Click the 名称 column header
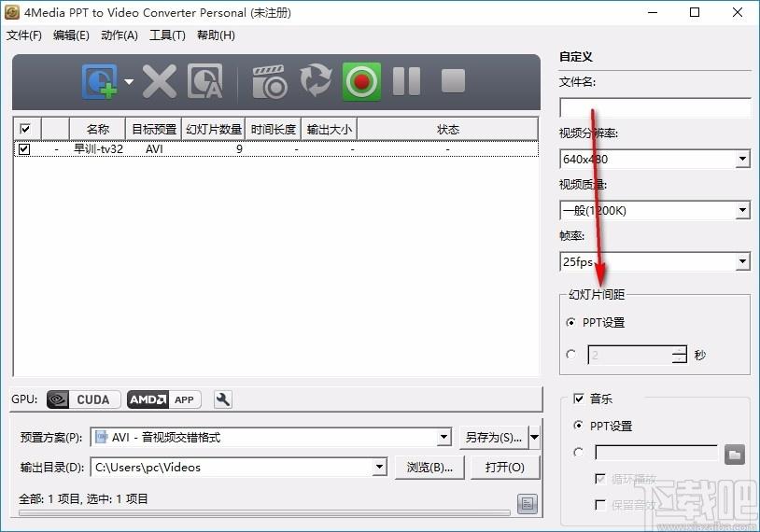Image resolution: width=760 pixels, height=532 pixels. (97, 129)
